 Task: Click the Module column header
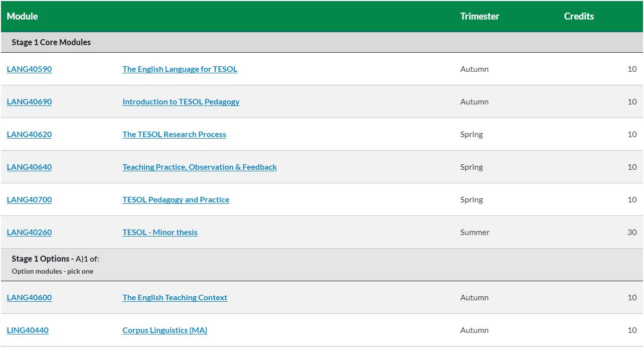pos(22,17)
